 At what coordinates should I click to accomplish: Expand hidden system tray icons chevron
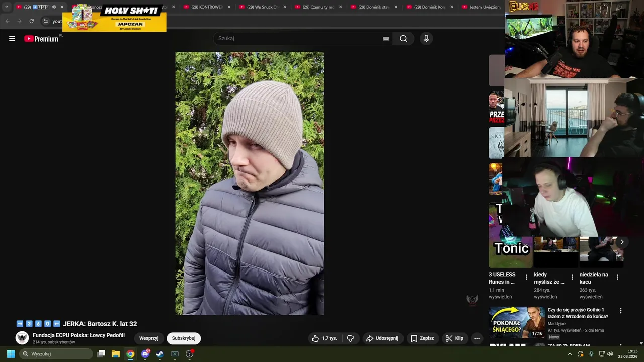tap(570, 354)
